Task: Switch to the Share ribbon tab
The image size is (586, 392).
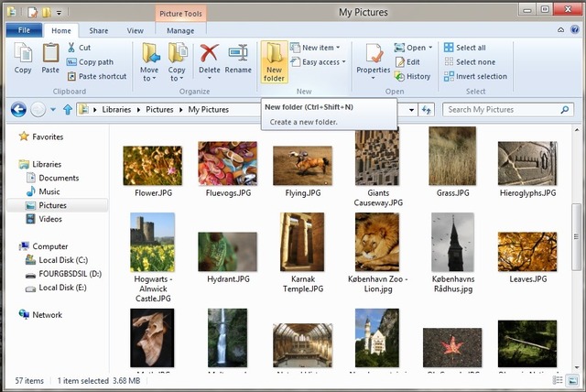Action: pos(98,30)
